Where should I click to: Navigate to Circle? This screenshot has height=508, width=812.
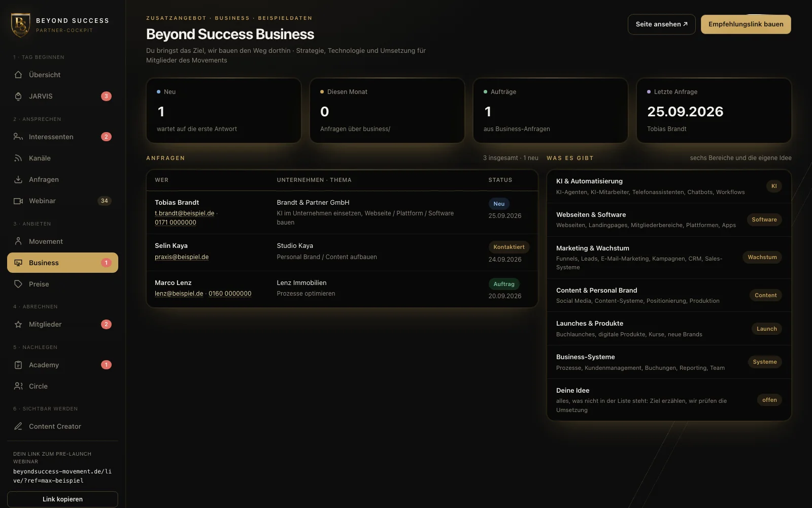click(62, 386)
